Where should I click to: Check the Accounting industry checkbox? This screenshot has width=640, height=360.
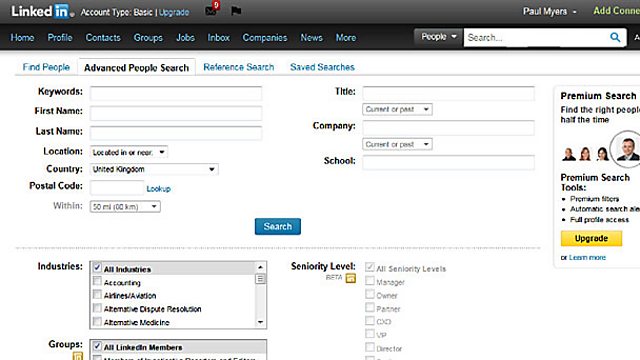tap(97, 281)
